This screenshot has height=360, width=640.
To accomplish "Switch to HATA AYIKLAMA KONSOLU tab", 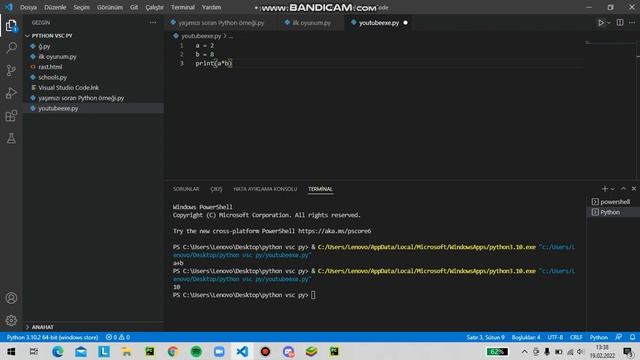I will click(x=265, y=189).
